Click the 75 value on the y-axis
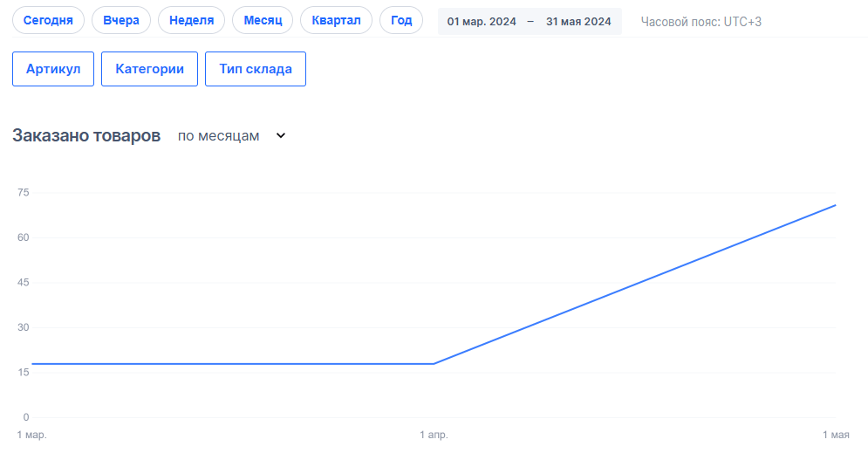 pyautogui.click(x=24, y=193)
